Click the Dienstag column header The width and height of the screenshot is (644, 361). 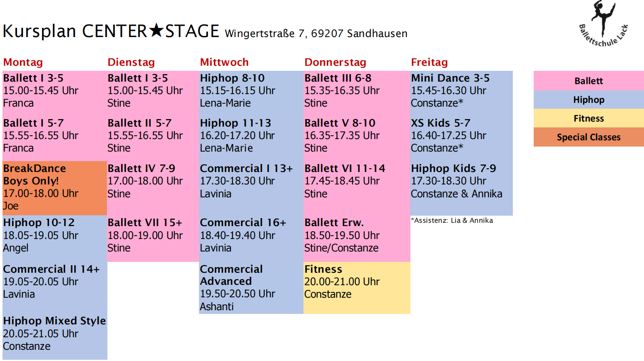[131, 62]
